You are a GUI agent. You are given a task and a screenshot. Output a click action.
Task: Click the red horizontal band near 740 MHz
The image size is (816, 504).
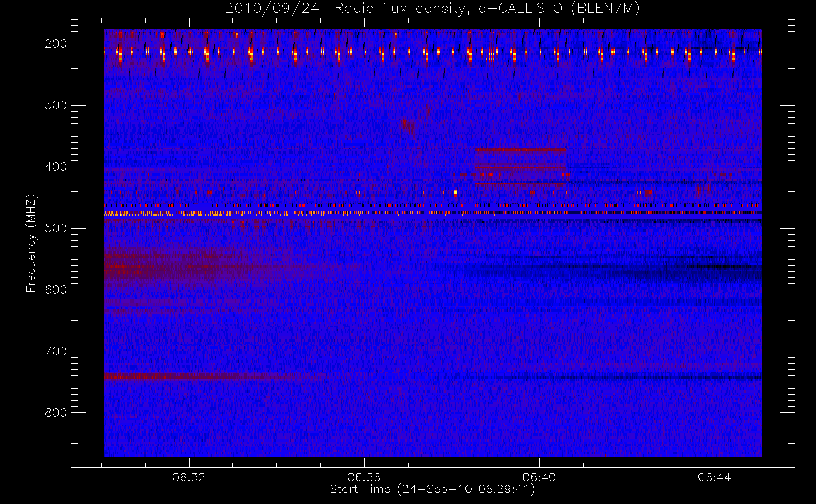pyautogui.click(x=207, y=375)
